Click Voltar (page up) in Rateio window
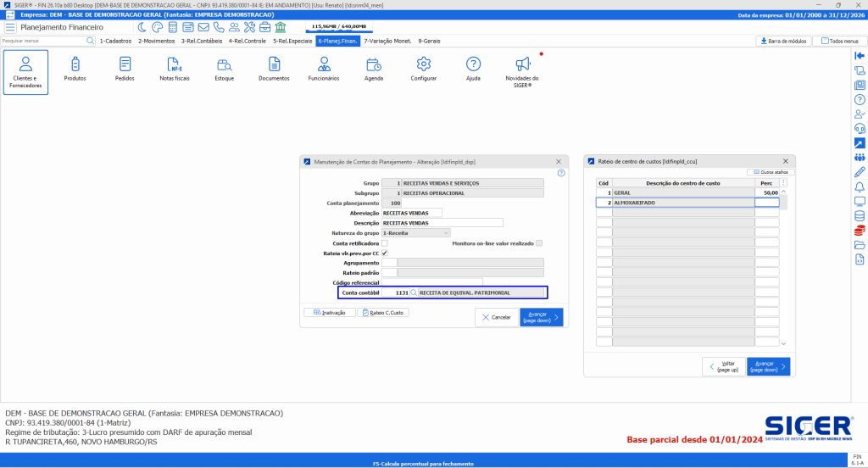Image resolution: width=868 pixels, height=468 pixels. (x=724, y=366)
